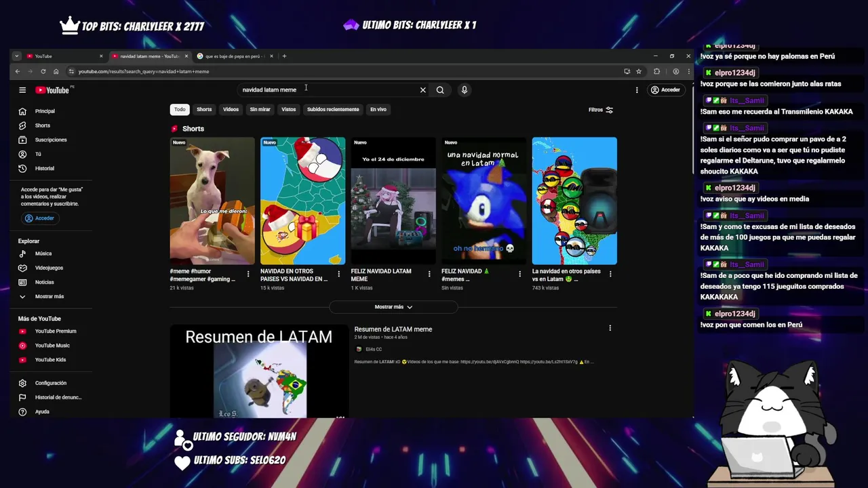The image size is (868, 488).
Task: Select the Sin mirar chip
Action: tap(260, 109)
